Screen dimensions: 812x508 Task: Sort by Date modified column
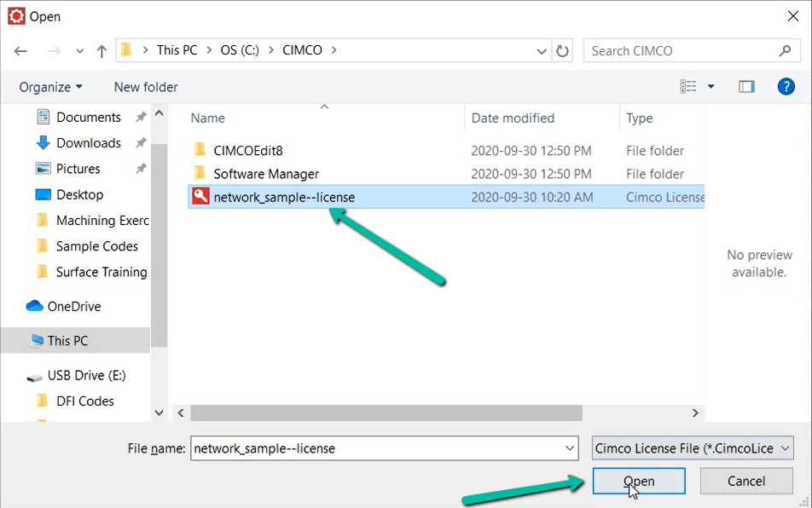[513, 118]
